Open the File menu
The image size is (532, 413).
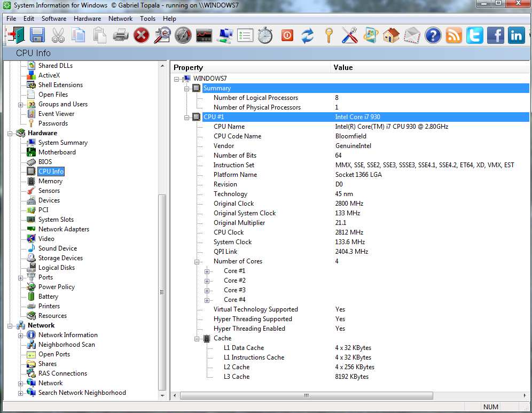click(11, 19)
